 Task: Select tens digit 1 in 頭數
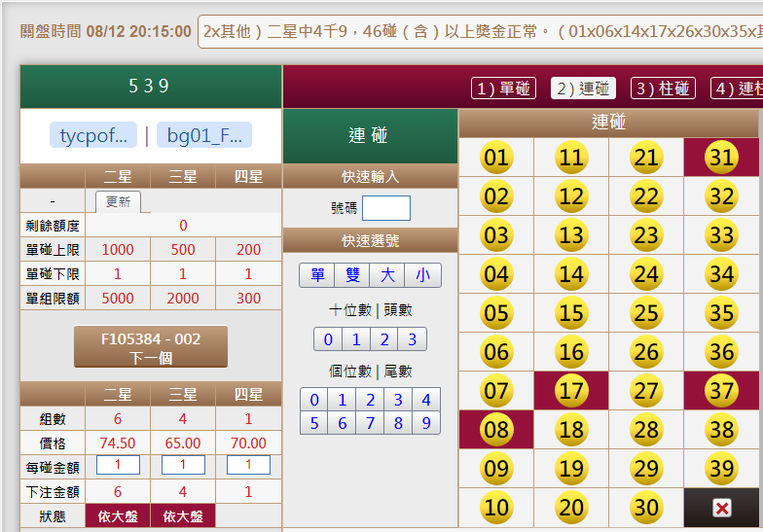(356, 339)
